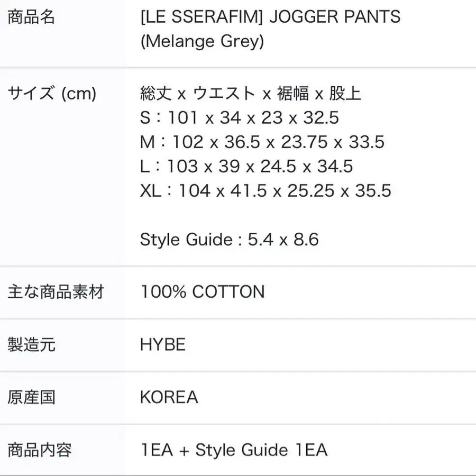Click the 41.5 waist value for XL
476x476 pixels.
249,191
